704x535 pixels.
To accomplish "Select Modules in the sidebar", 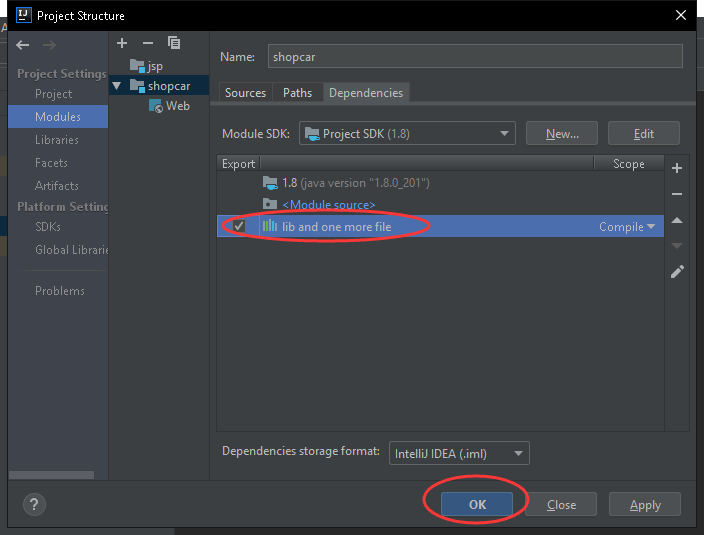I will click(x=58, y=117).
